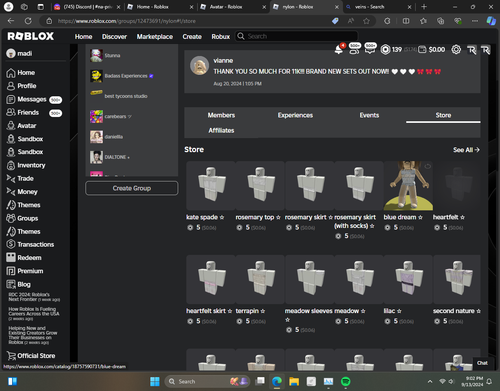
Task: Open the Discover nav item
Action: (114, 37)
